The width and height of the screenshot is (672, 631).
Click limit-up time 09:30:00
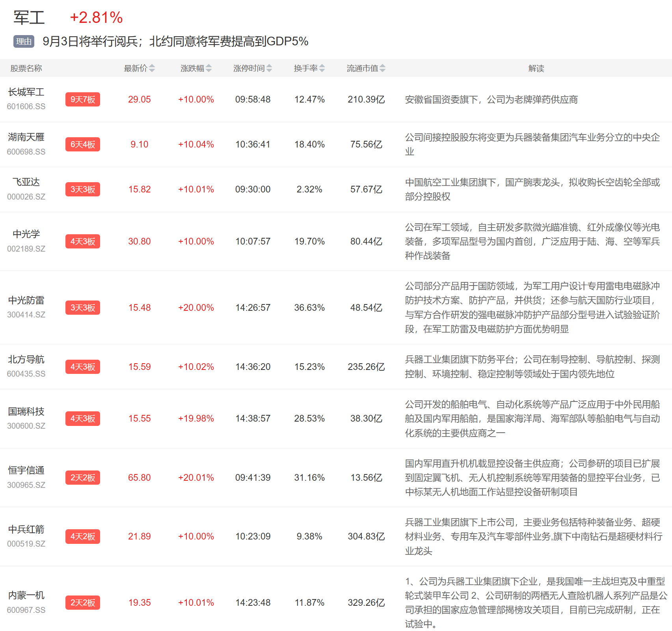click(253, 189)
